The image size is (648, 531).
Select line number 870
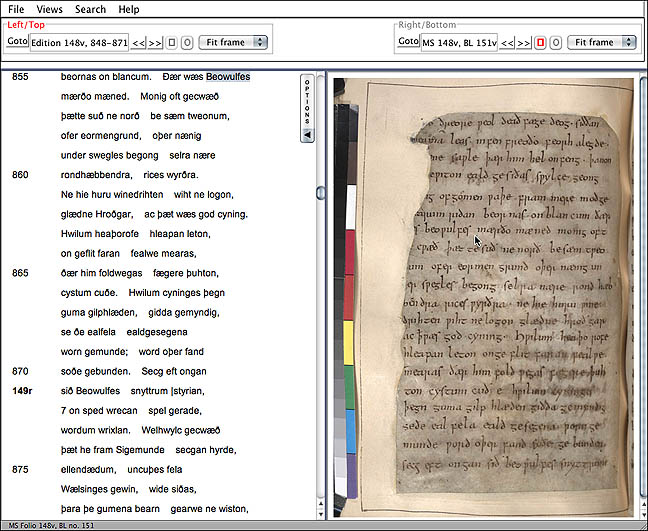[x=20, y=371]
